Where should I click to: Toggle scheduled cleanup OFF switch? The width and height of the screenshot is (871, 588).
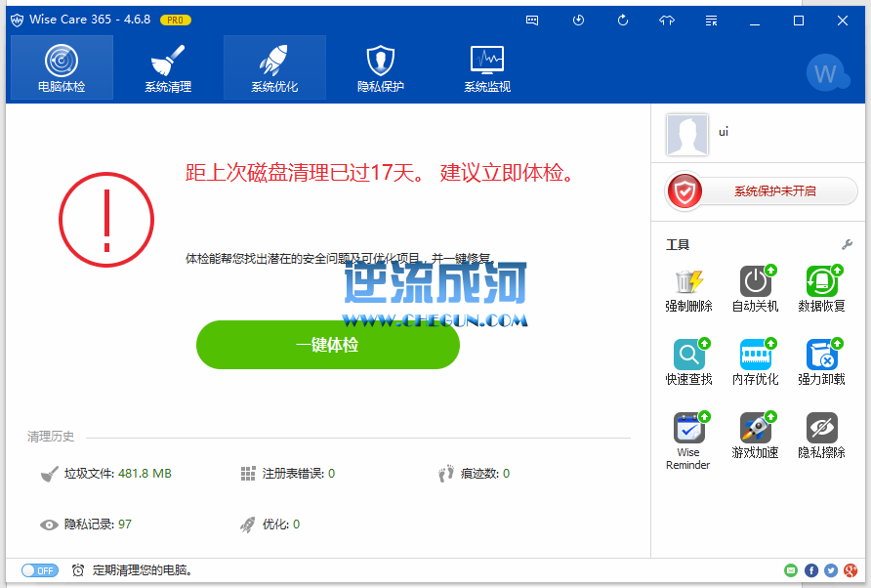point(39,570)
